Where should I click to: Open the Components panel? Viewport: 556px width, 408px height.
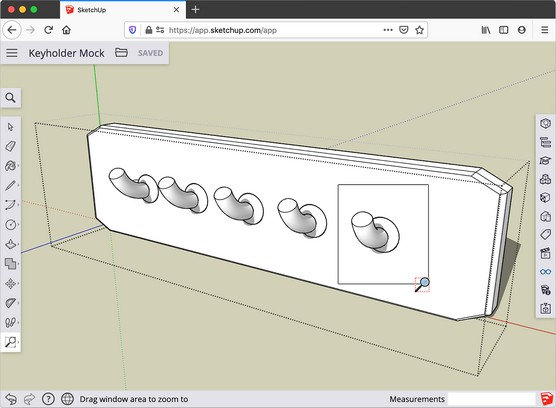(545, 179)
